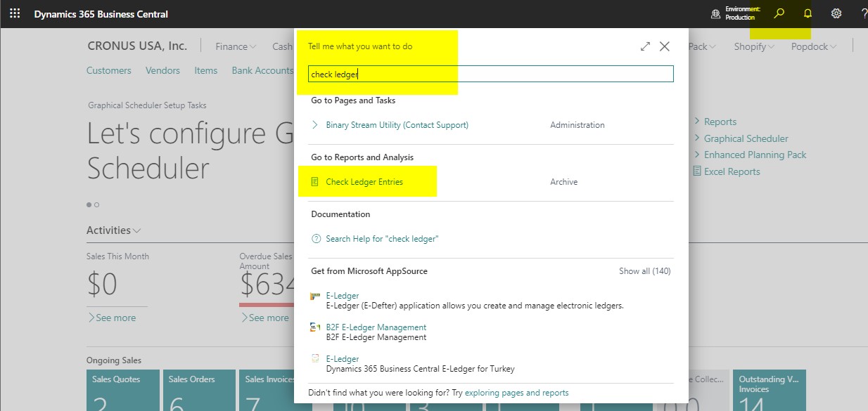
Task: Click the Search Help circular question icon
Action: click(315, 238)
